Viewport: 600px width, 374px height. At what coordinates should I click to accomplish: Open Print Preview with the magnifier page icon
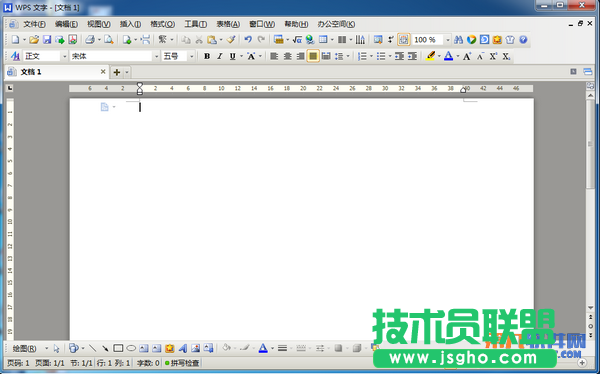tap(109, 39)
